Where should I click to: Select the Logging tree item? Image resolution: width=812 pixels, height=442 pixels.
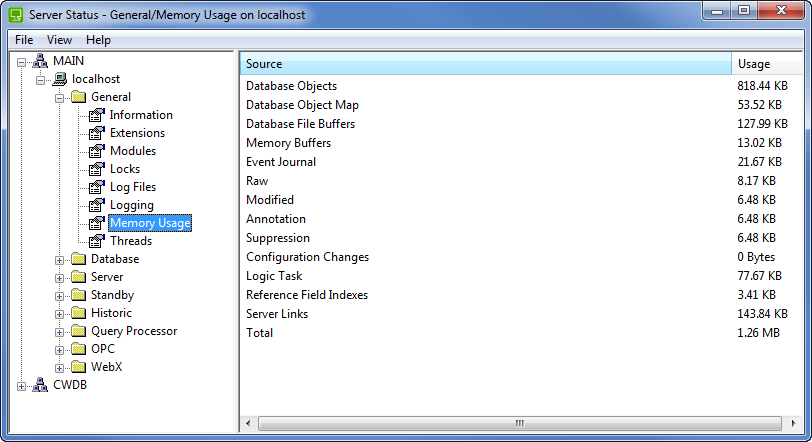tap(131, 205)
